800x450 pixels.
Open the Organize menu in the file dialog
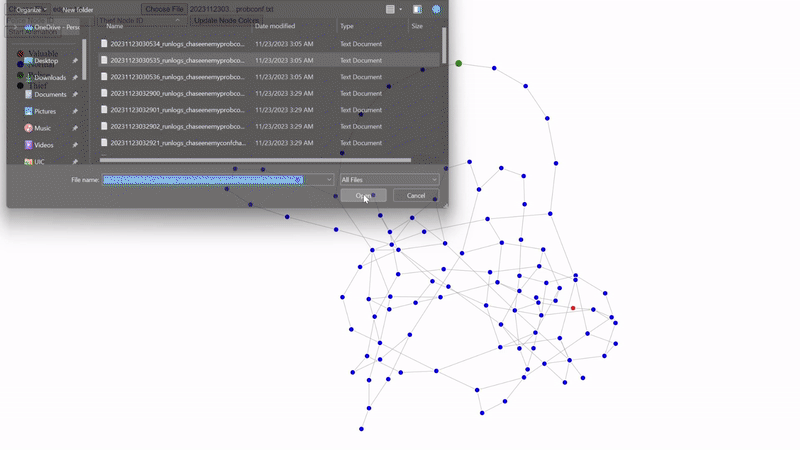(30, 10)
